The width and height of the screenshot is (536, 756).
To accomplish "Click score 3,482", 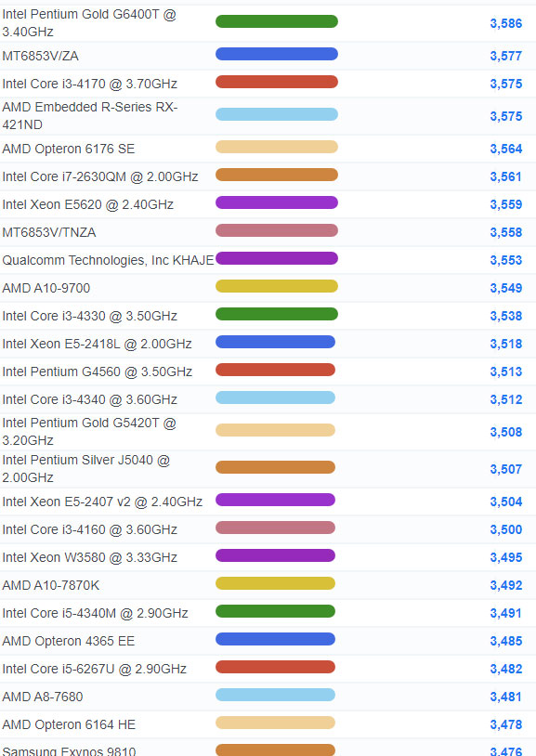I will click(506, 670).
